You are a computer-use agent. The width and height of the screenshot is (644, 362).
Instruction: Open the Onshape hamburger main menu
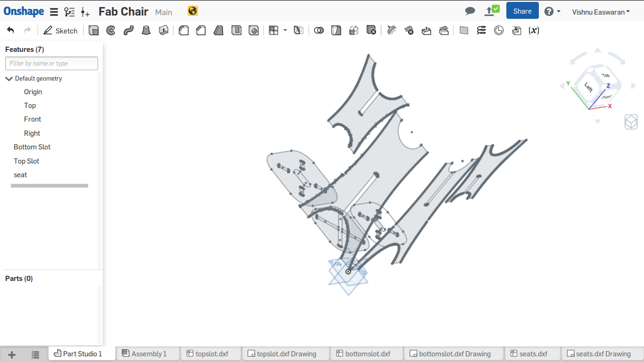(54, 12)
